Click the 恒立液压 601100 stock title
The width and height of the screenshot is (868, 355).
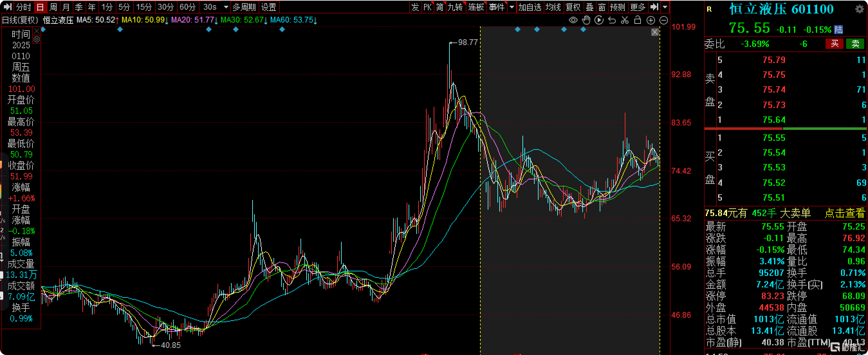[x=781, y=9]
